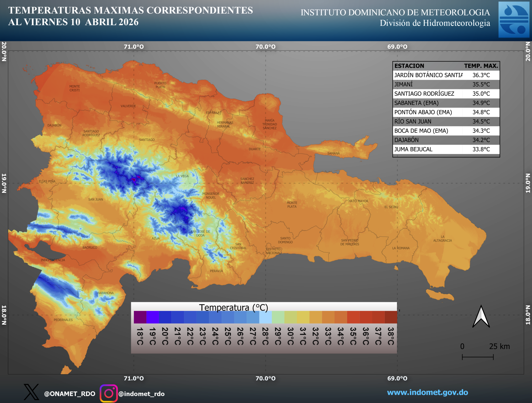This screenshot has height=403, width=532.
Task: Click the 28°C light blue legend swatch
Action: pos(265,317)
